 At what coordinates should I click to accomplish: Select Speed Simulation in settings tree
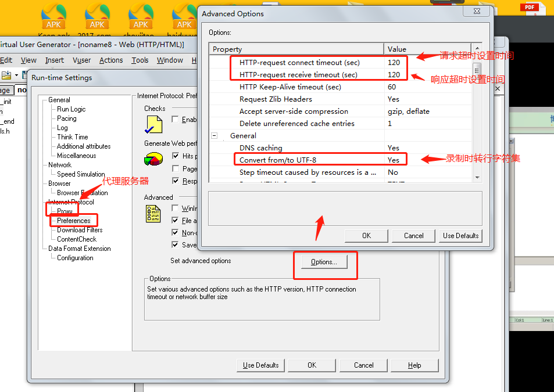pos(81,174)
